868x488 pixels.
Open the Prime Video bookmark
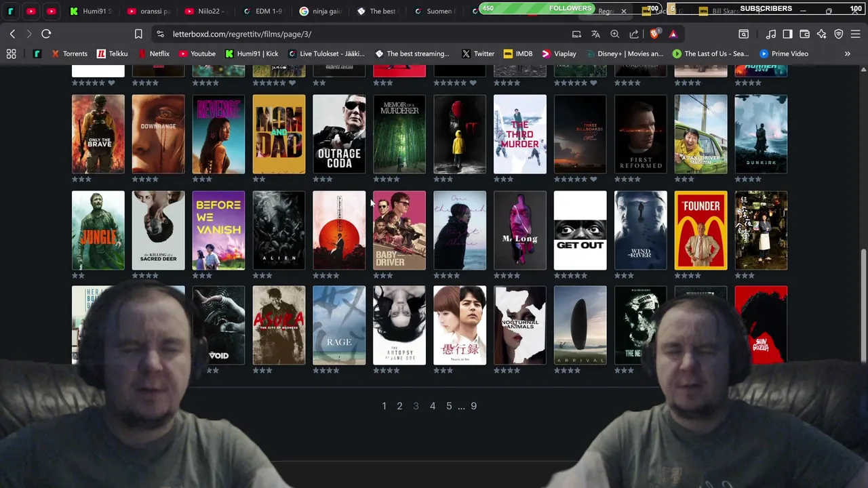[784, 54]
